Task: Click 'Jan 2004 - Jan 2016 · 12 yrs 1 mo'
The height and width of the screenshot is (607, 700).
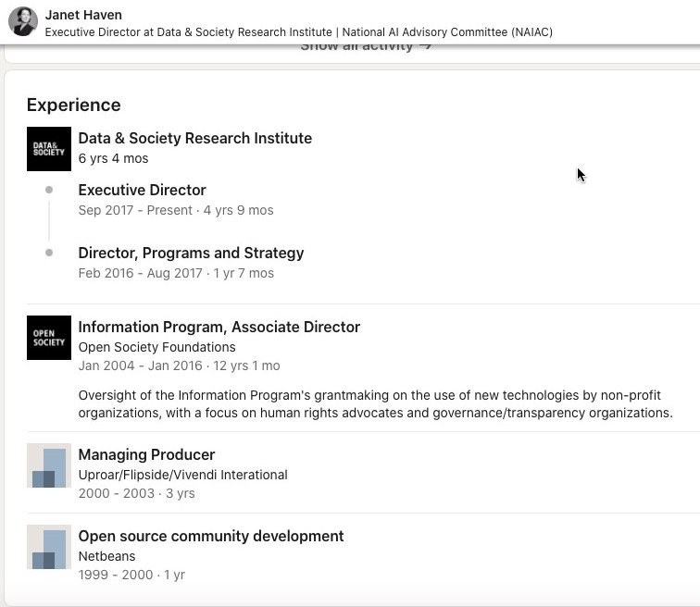Action: (179, 365)
